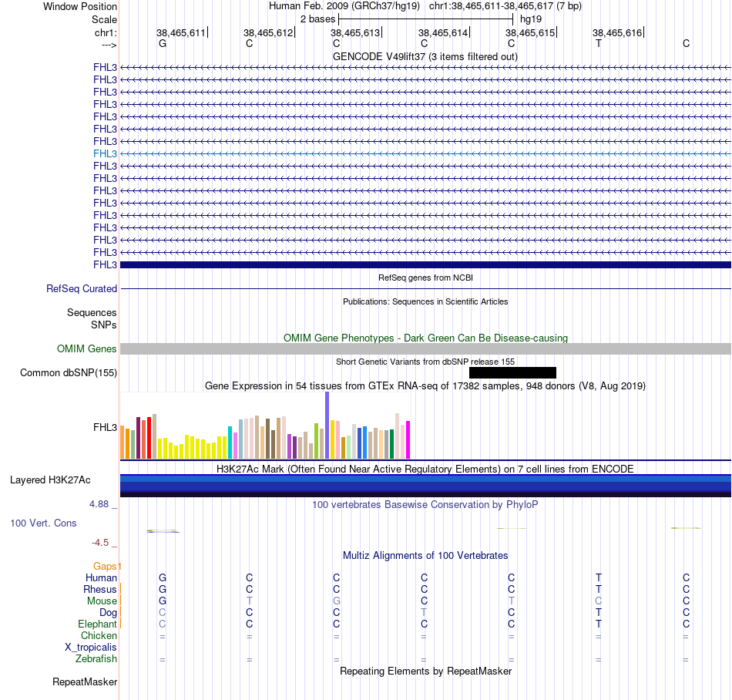Click the G base in the Human alignment row
This screenshot has height=700, width=732.
pos(163,577)
